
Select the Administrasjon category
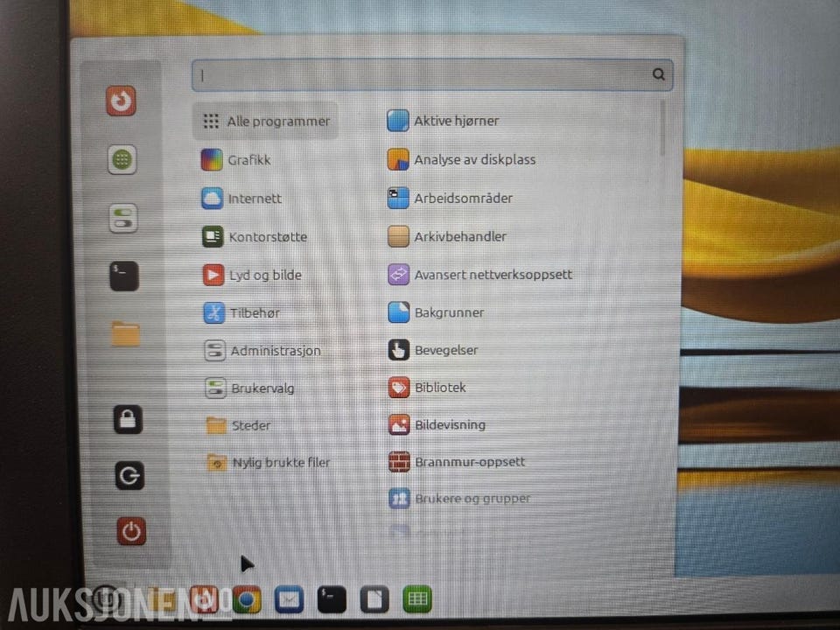click(262, 351)
